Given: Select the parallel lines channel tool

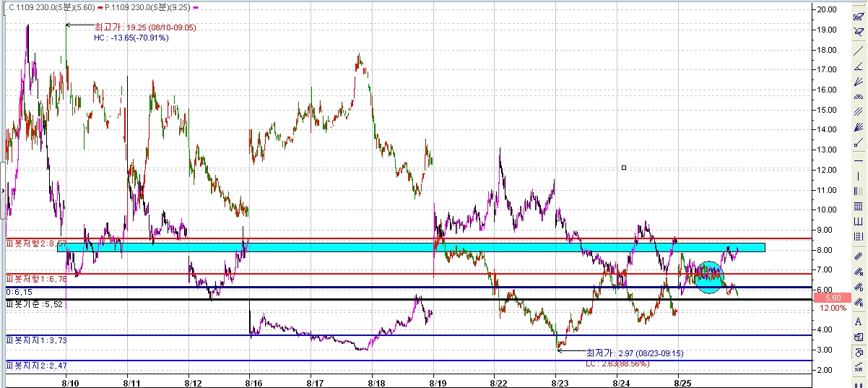Looking at the screenshot, I should tap(859, 112).
